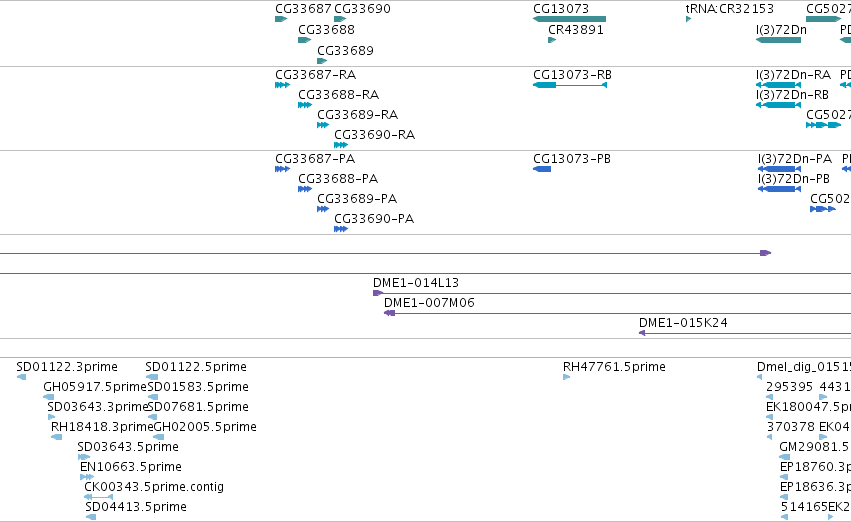Select BAC clone DME1-014L13
The image size is (851, 522).
612,294
